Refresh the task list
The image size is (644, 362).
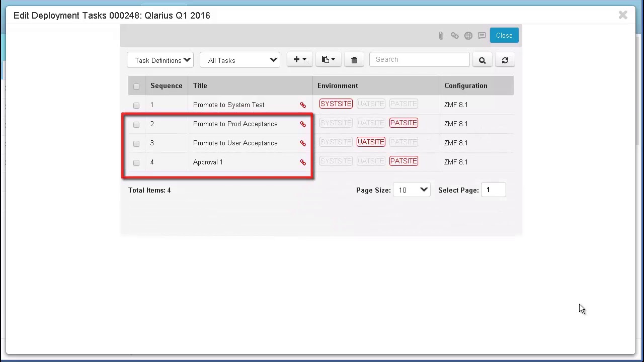tap(505, 60)
